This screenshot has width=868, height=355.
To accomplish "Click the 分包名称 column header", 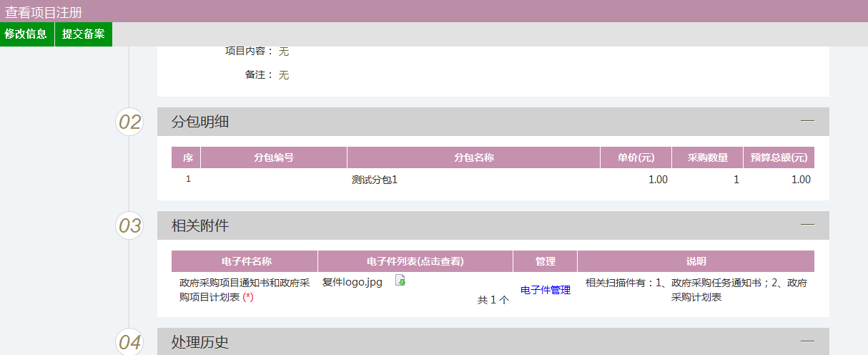I will point(473,157).
